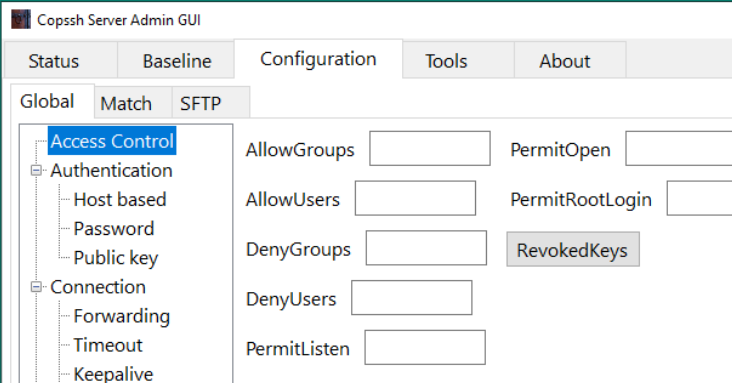This screenshot has height=383, width=732.
Task: Collapse the Authentication node
Action: click(36, 170)
